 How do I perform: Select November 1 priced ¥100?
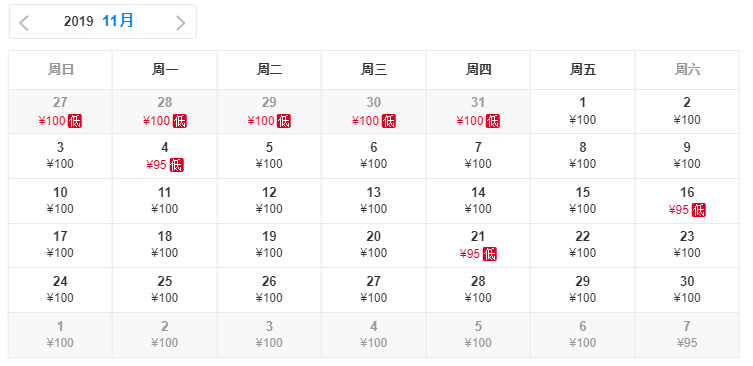tap(583, 111)
